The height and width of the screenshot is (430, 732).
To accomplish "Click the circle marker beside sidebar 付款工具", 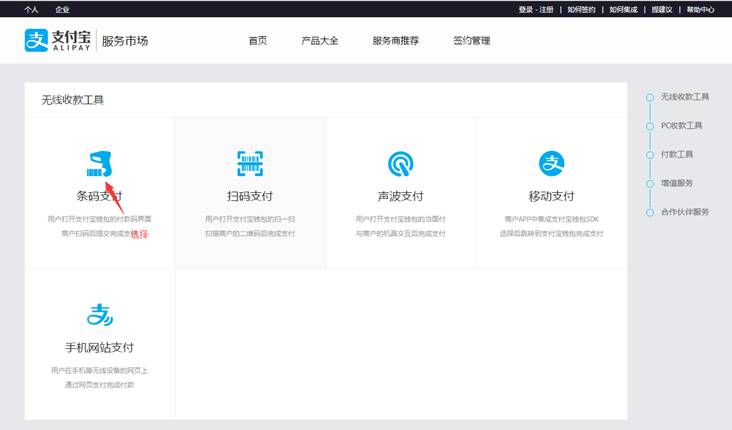I will [649, 155].
